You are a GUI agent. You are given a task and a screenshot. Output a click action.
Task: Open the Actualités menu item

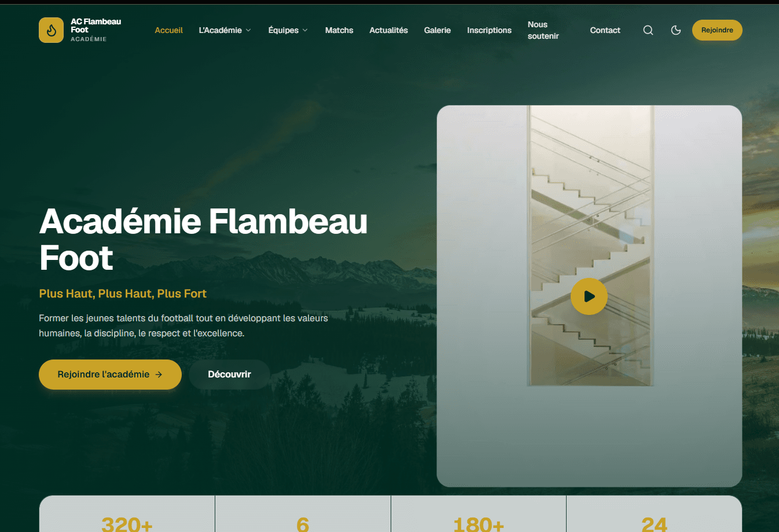(389, 30)
